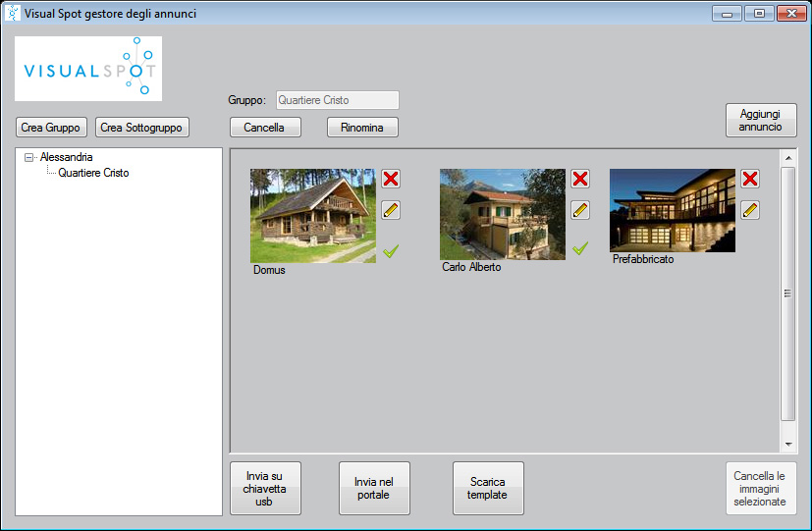The width and height of the screenshot is (812, 531).
Task: Click the app icon in the title bar
Action: tap(12, 13)
